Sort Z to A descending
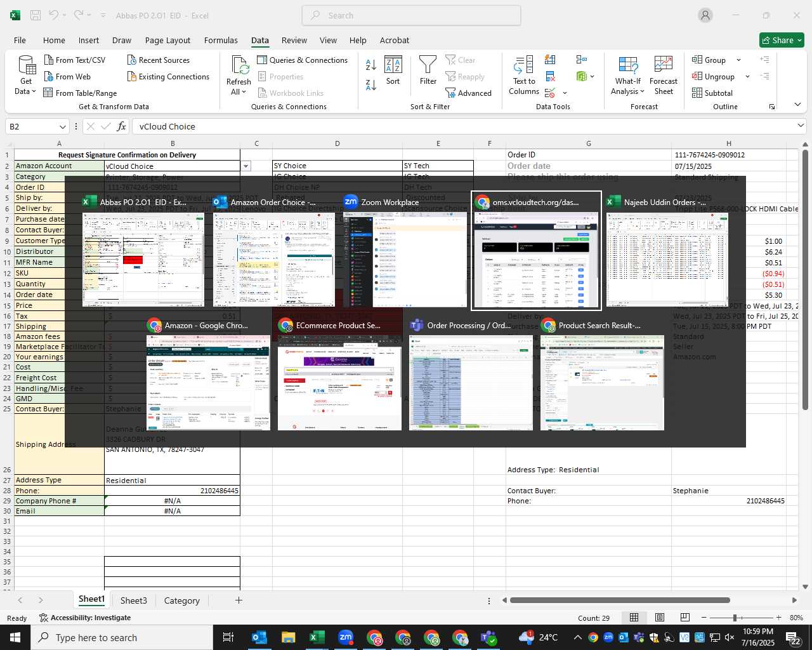The width and height of the screenshot is (812, 650). click(x=371, y=84)
